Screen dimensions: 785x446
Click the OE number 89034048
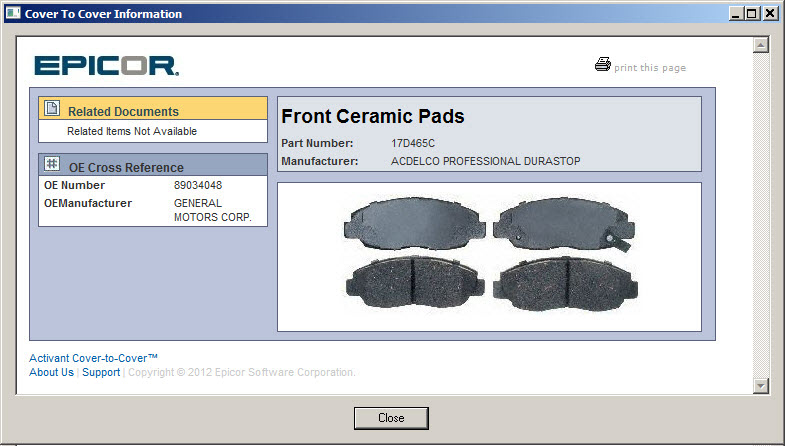pos(198,185)
